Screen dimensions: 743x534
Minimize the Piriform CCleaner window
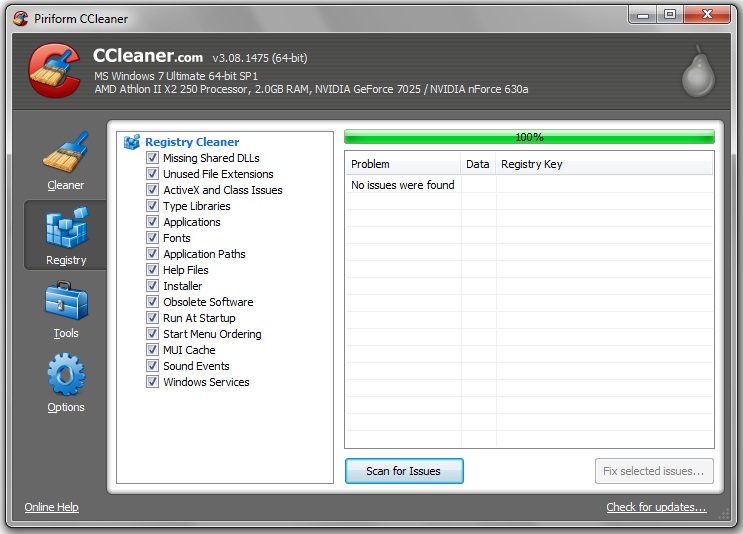point(643,15)
